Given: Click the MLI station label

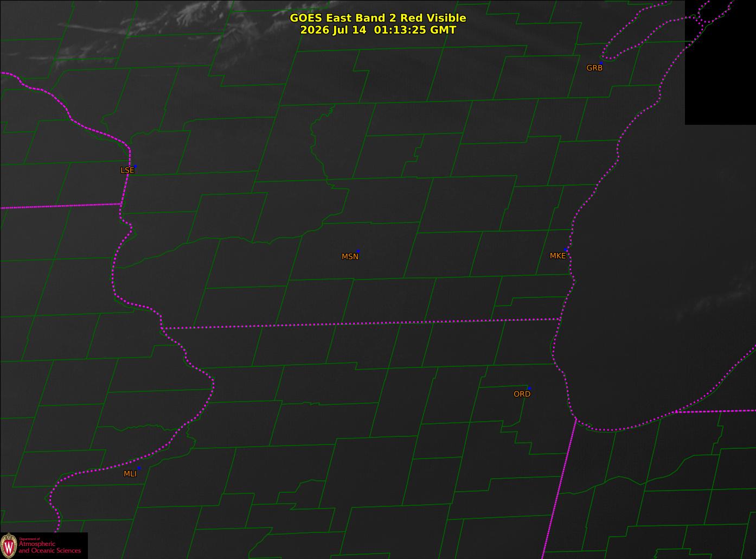Looking at the screenshot, I should [x=130, y=474].
